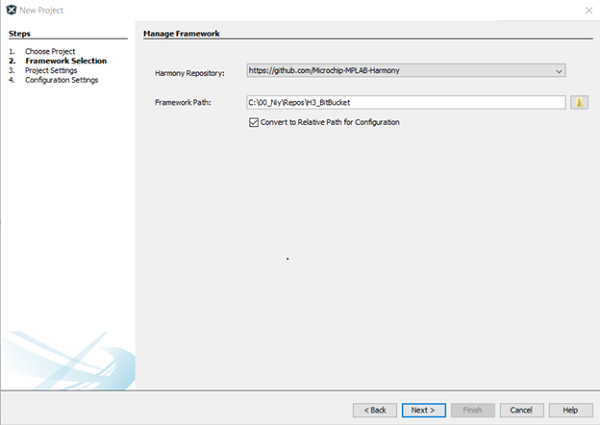The image size is (600, 425).
Task: Click the folder browse icon beside Framework Path
Action: [579, 102]
